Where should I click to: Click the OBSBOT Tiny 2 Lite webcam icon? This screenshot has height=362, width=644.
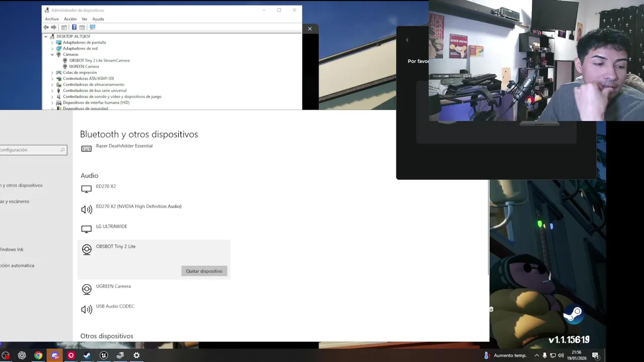tap(87, 250)
